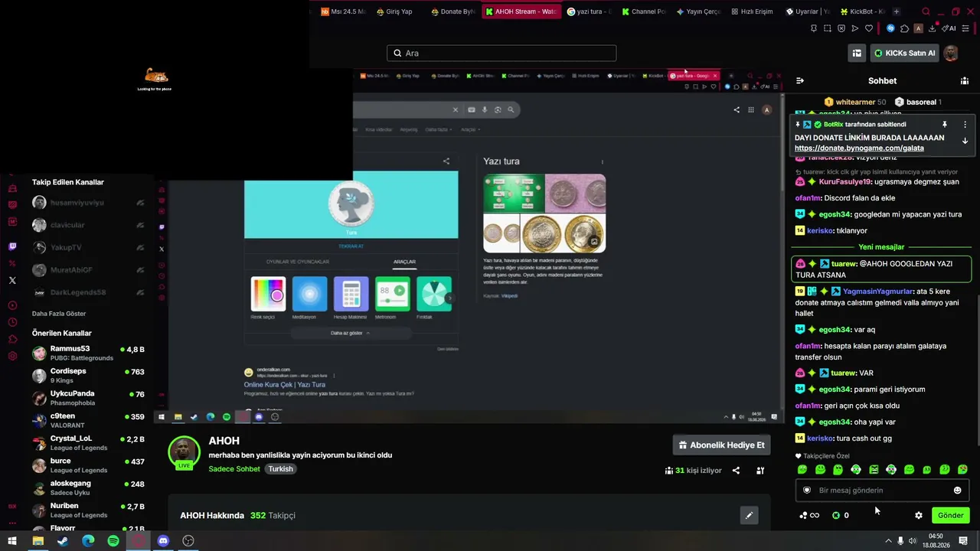Open browser extensions puzzle icon
Image resolution: width=980 pixels, height=551 pixels.
904,28
